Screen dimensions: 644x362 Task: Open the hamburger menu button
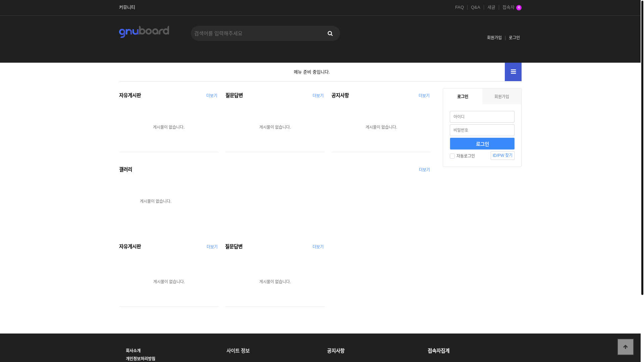[513, 72]
